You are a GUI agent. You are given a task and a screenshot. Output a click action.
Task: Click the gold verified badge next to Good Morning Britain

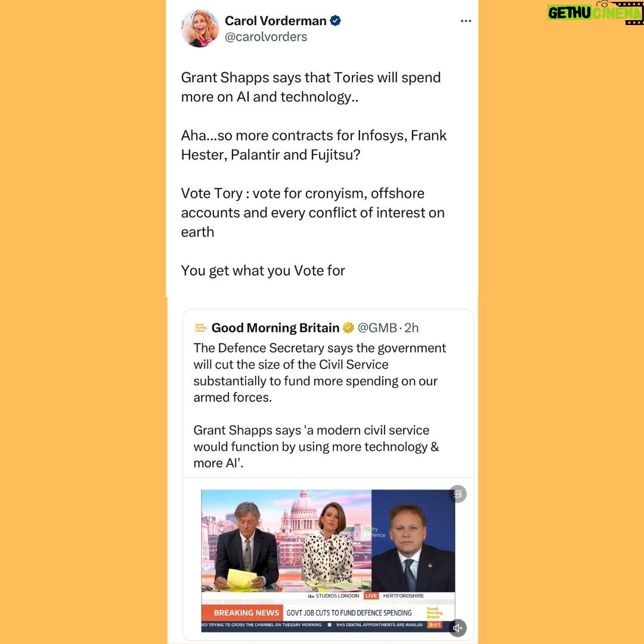pyautogui.click(x=348, y=328)
